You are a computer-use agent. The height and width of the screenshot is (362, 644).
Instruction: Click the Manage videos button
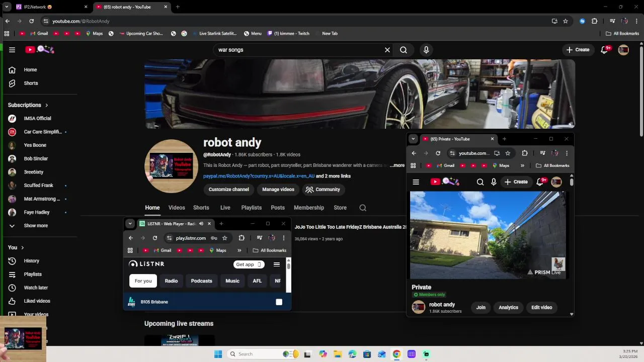pyautogui.click(x=278, y=190)
